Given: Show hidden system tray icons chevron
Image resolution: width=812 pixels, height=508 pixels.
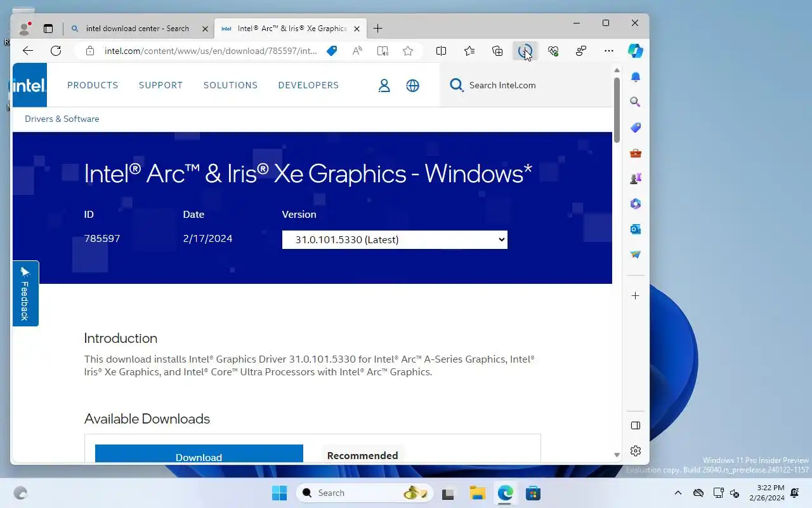Looking at the screenshot, I should point(678,493).
